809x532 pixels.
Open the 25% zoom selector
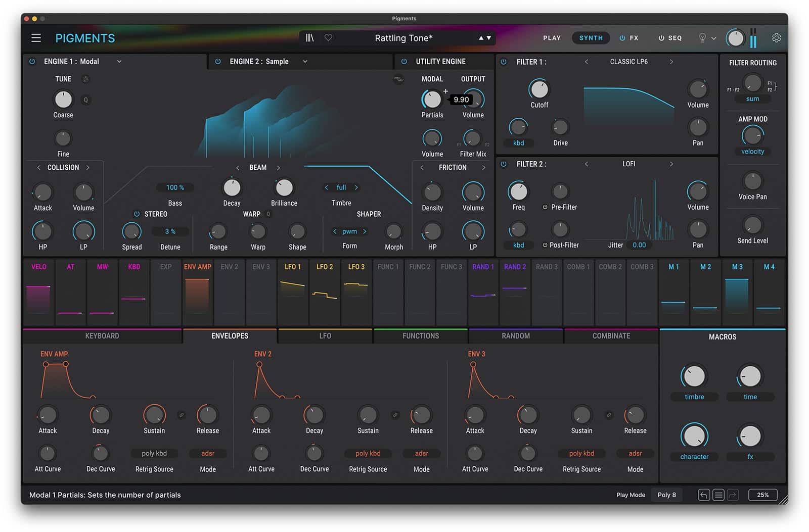763,495
